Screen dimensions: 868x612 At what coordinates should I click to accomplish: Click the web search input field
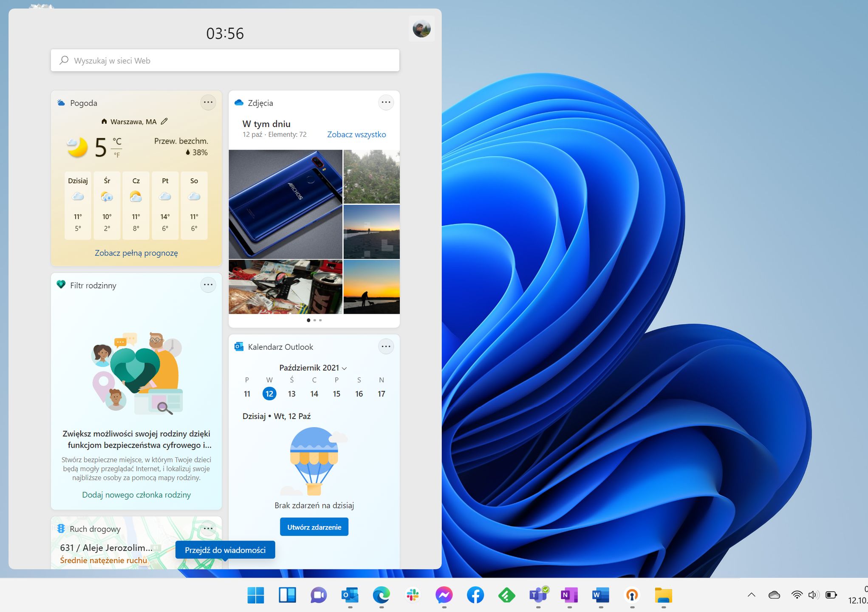[x=224, y=60]
